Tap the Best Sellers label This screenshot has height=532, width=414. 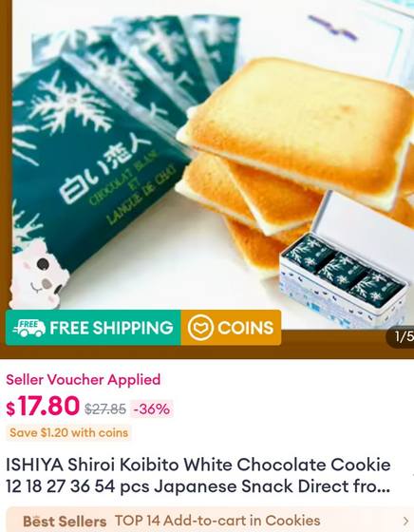pos(65,522)
